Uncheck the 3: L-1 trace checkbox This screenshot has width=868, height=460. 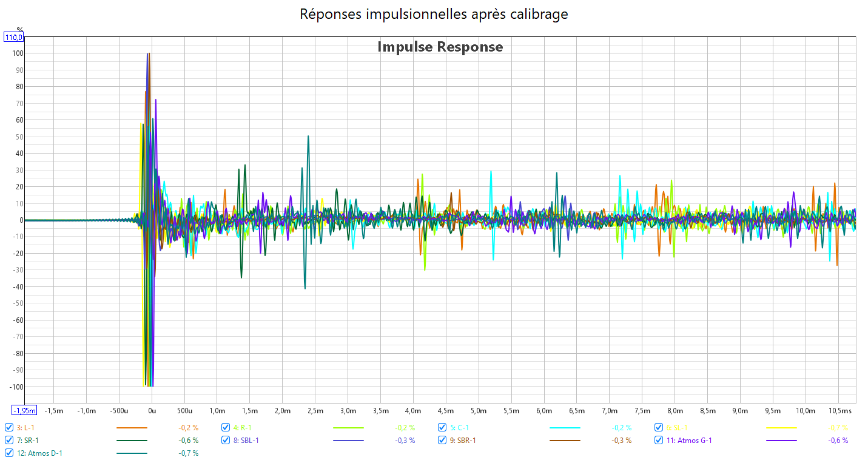(x=9, y=427)
